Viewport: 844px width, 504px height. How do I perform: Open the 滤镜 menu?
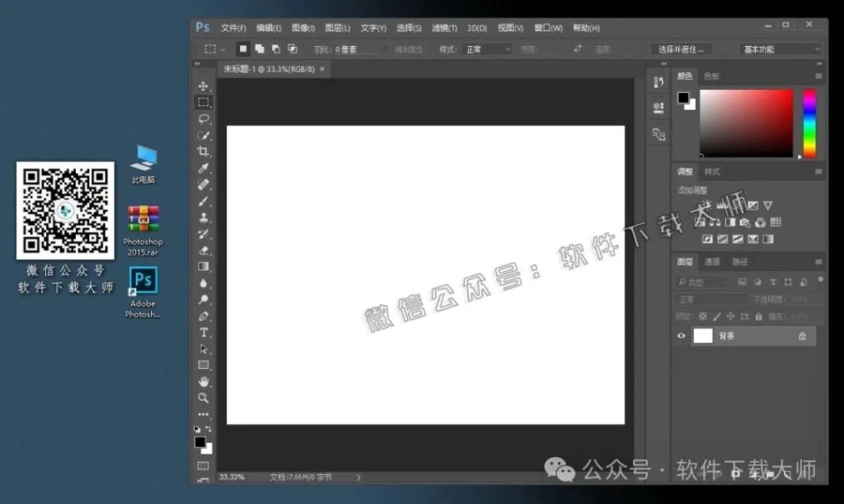point(442,27)
